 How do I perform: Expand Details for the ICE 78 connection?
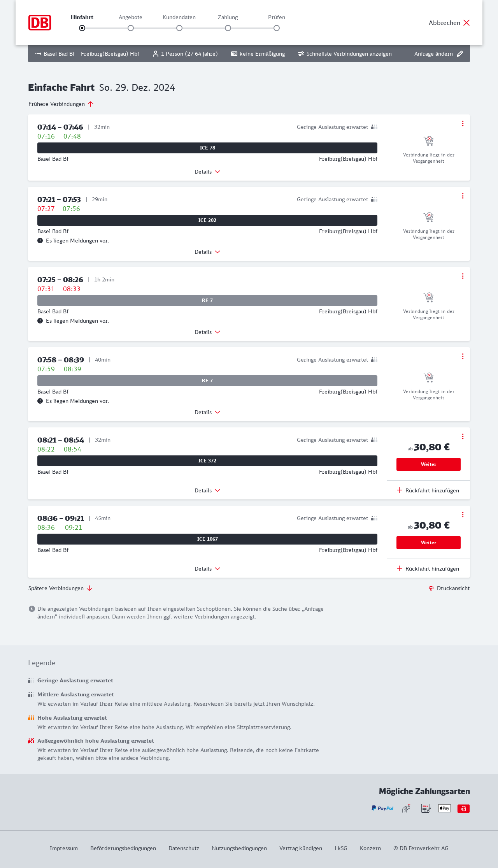click(207, 172)
